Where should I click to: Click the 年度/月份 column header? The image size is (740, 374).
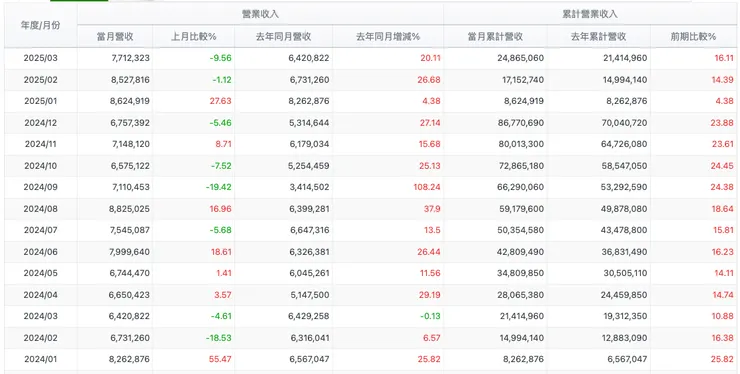(x=41, y=26)
